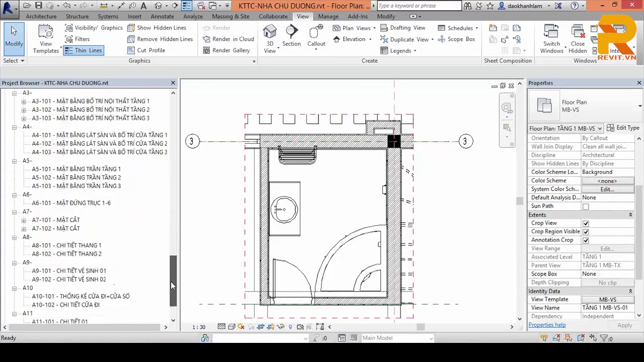Click the System Color Schemes Edit... button

click(607, 190)
